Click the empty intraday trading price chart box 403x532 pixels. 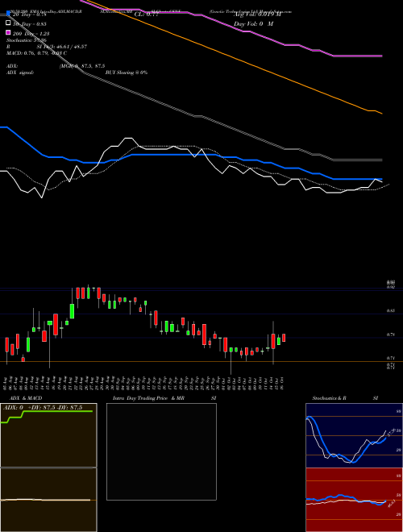[161, 451]
